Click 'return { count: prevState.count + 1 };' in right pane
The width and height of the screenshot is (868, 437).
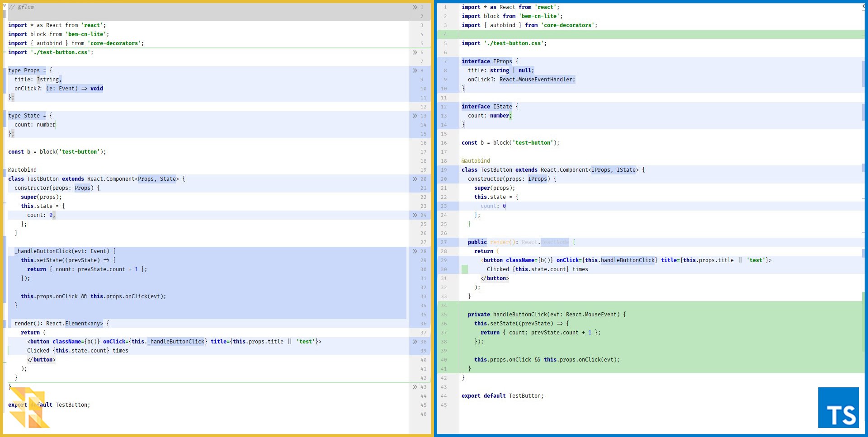pos(541,333)
